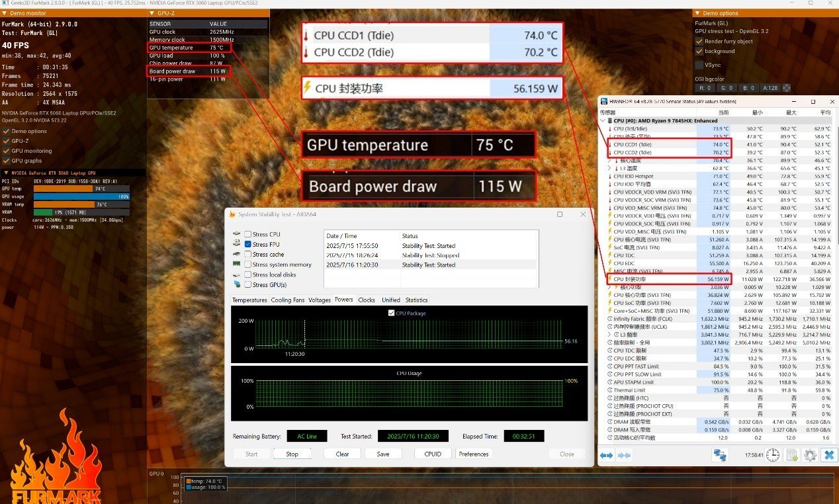Click the HWiNFO settings gear icon
The height and width of the screenshot is (504, 839).
pos(809,455)
